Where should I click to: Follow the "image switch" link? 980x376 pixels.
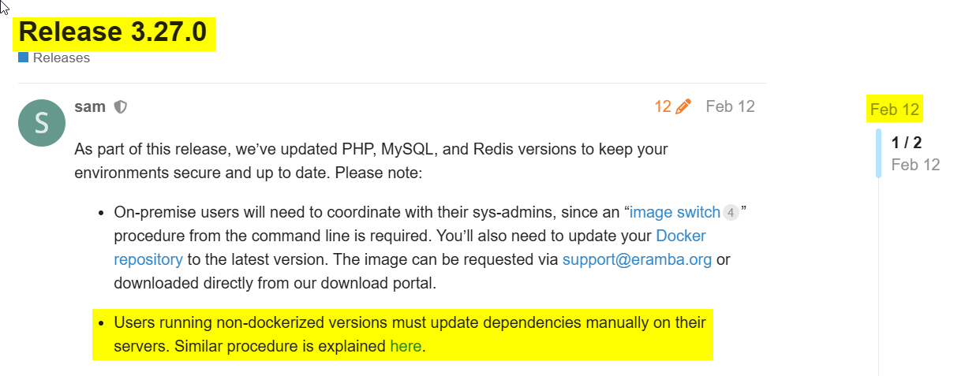tap(675, 212)
